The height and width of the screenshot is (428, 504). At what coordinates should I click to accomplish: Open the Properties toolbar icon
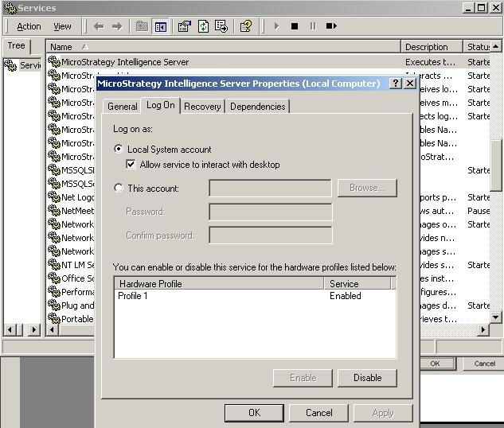[x=185, y=26]
